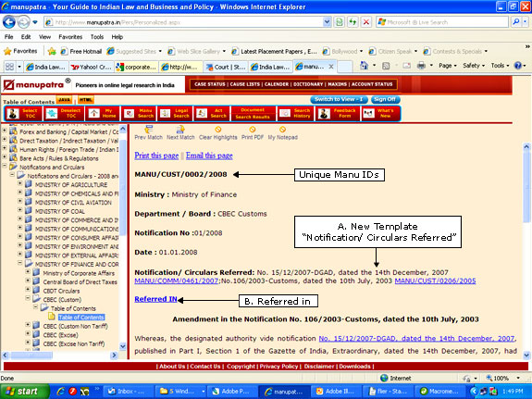The height and width of the screenshot is (399, 532).
Task: Open the Tools command bar dropdown
Action: [500, 66]
